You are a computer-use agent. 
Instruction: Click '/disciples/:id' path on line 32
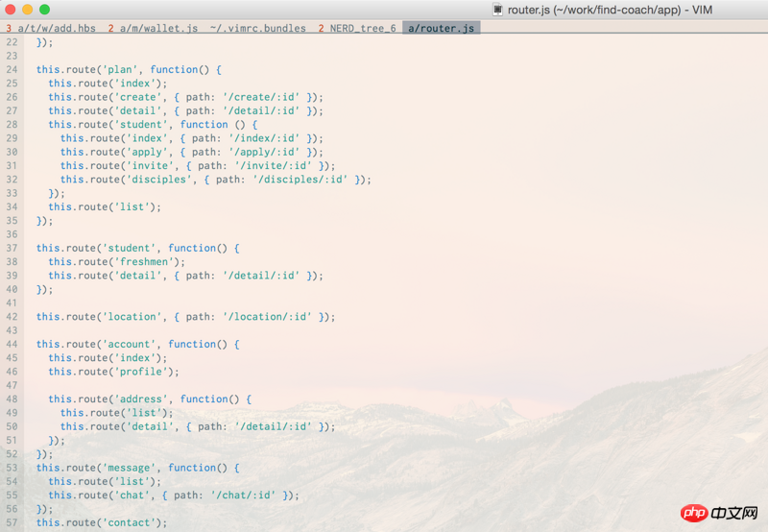click(x=300, y=180)
